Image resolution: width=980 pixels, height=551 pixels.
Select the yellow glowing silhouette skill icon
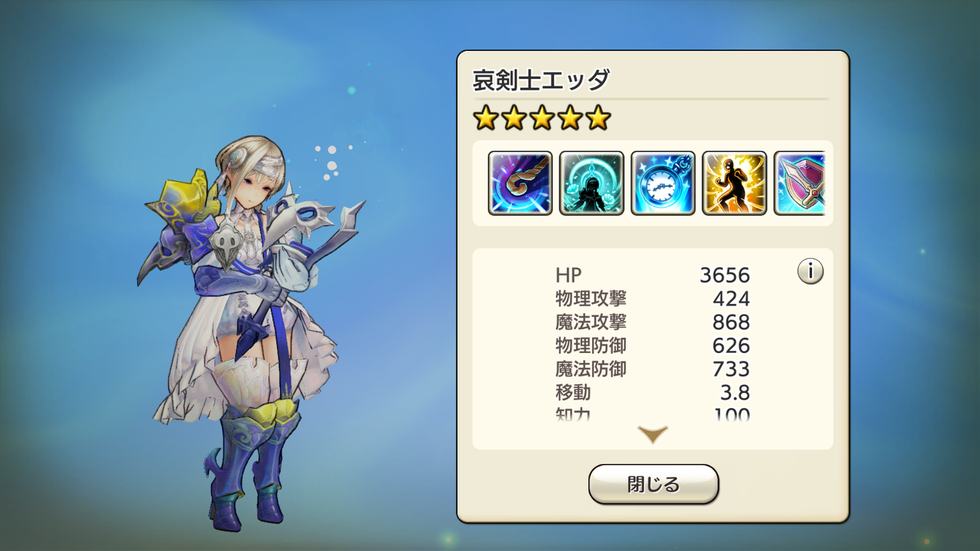tap(734, 183)
